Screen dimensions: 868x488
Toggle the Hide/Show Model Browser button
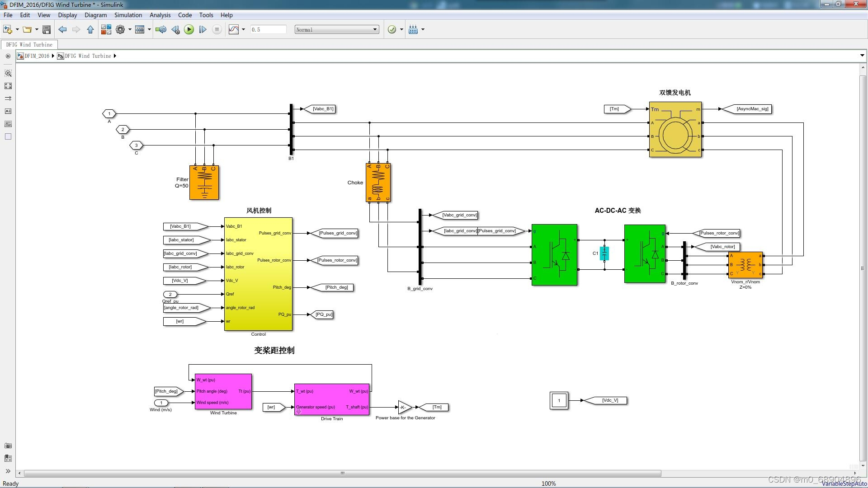(8, 471)
